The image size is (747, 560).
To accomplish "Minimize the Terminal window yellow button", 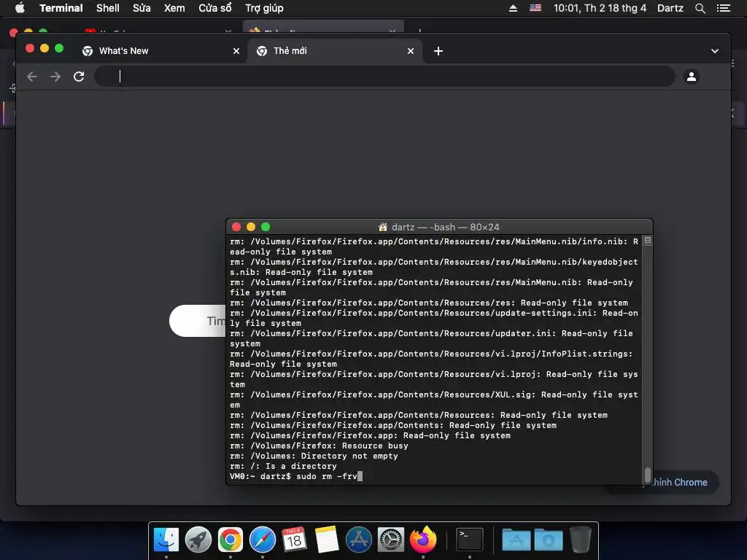I will (251, 227).
